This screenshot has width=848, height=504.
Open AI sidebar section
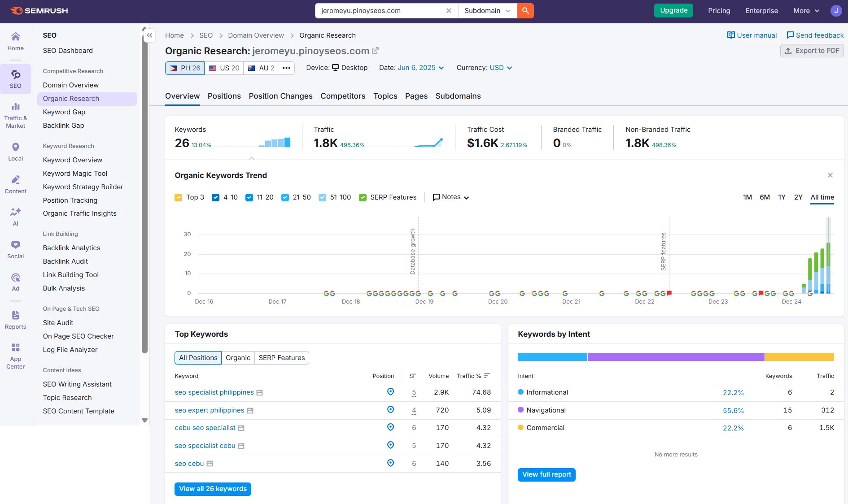tap(15, 217)
